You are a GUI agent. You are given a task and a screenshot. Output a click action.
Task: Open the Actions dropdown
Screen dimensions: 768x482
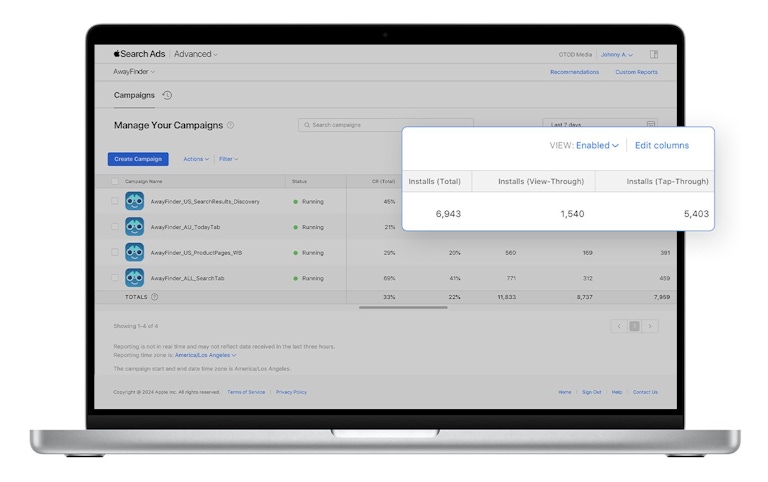tap(196, 159)
